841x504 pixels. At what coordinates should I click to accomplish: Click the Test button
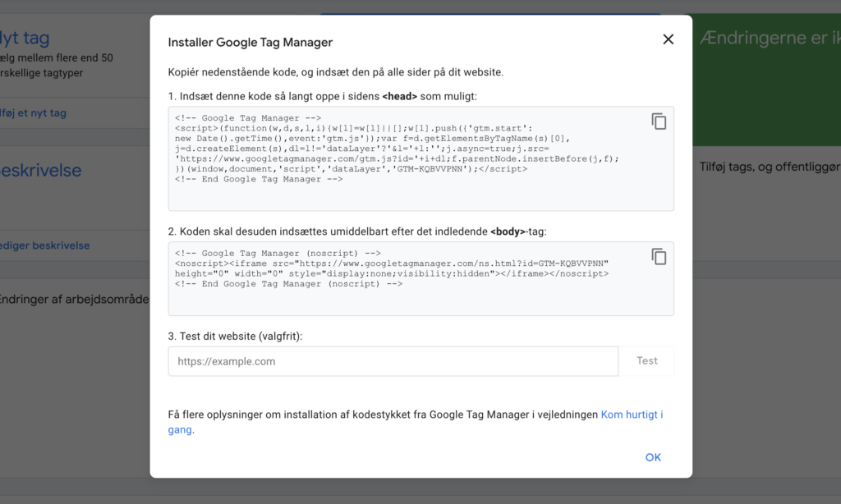[647, 361]
